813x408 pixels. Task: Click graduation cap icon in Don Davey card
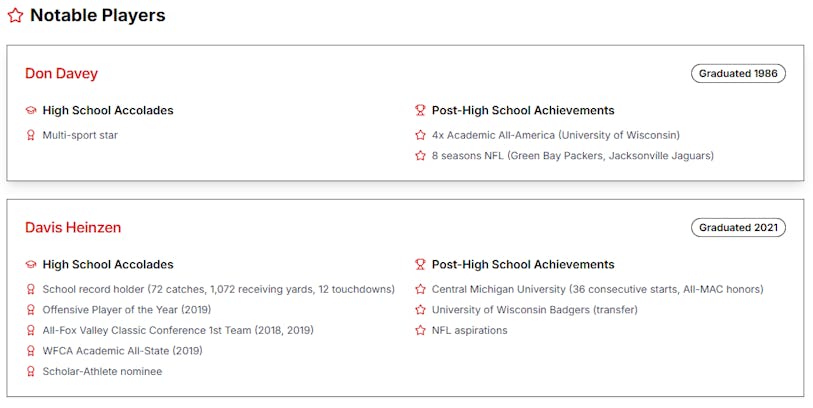[31, 111]
